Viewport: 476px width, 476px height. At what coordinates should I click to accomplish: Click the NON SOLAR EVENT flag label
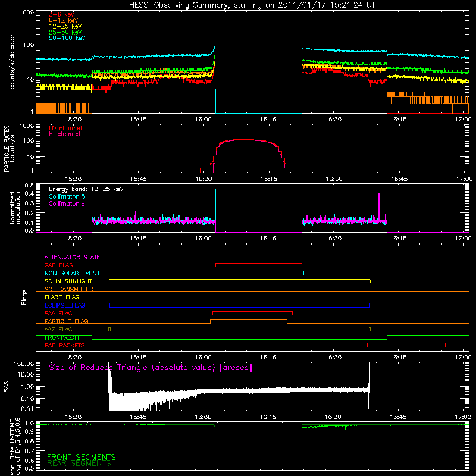click(x=72, y=273)
